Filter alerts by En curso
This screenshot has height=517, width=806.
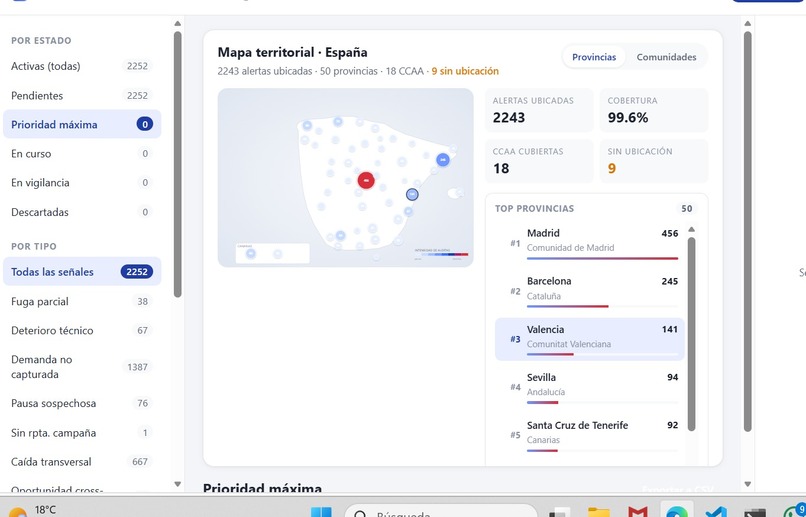pos(82,154)
